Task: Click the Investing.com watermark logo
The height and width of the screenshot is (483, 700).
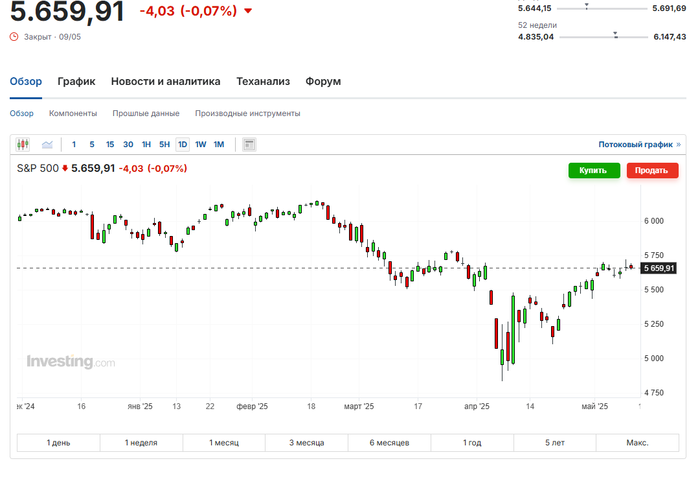Action: pos(71,362)
